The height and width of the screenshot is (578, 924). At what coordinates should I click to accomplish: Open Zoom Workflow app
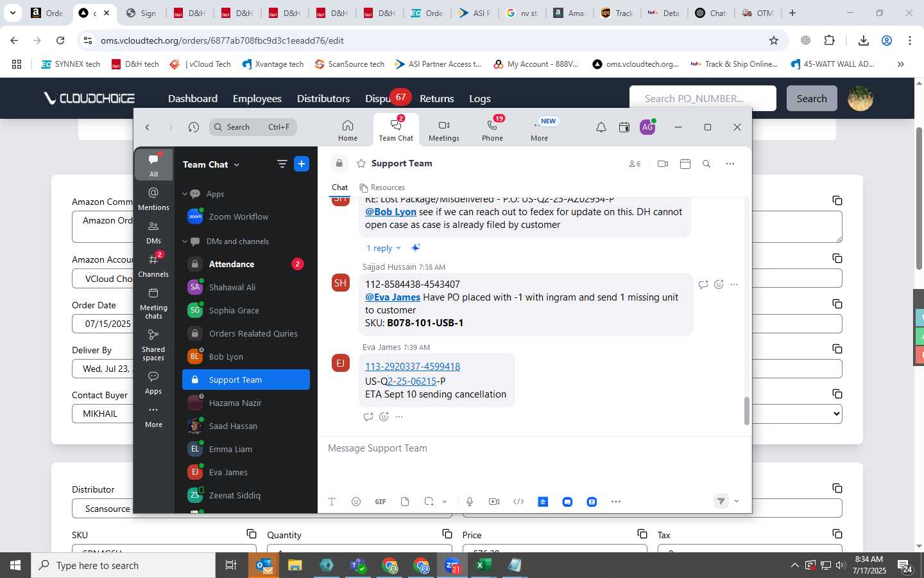[246, 216]
